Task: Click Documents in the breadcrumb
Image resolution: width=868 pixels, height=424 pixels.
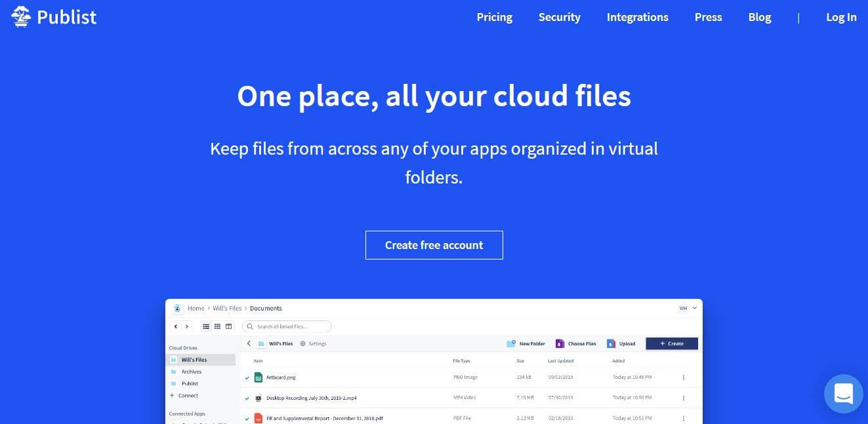Action: (x=266, y=308)
